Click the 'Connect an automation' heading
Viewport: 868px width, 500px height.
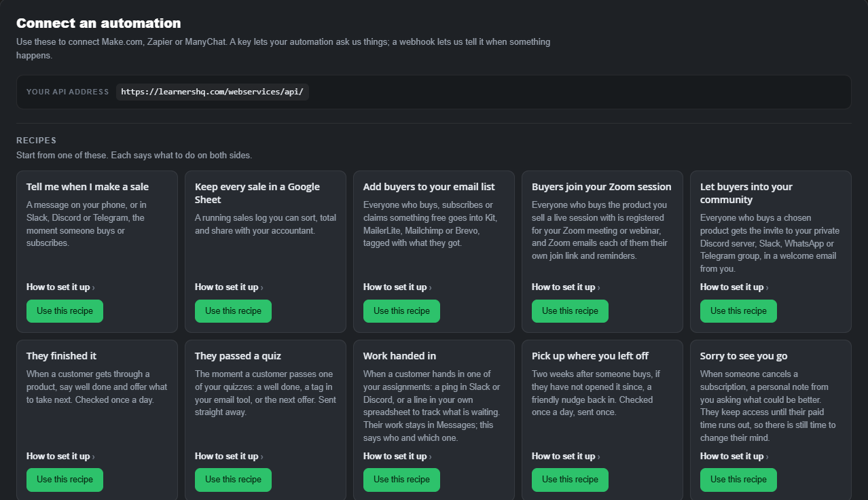pos(98,23)
